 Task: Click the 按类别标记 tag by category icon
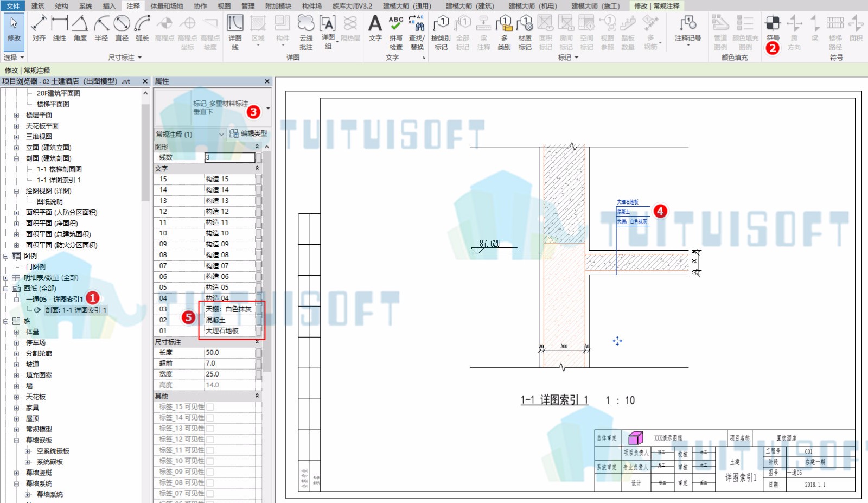[x=441, y=33]
